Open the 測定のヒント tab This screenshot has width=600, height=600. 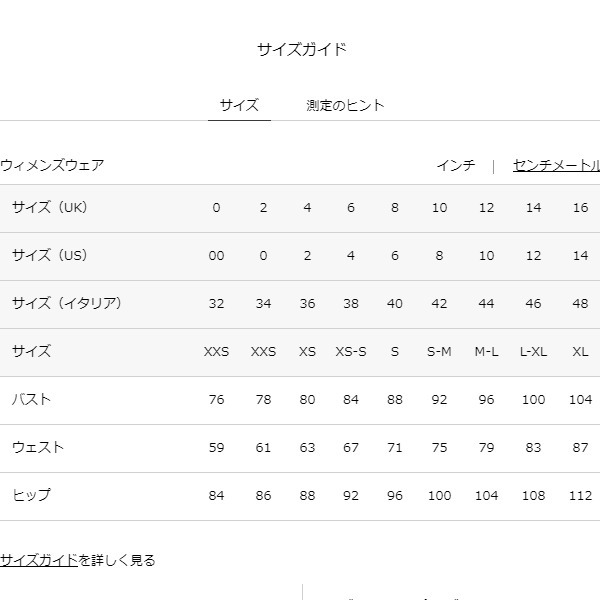pos(345,105)
